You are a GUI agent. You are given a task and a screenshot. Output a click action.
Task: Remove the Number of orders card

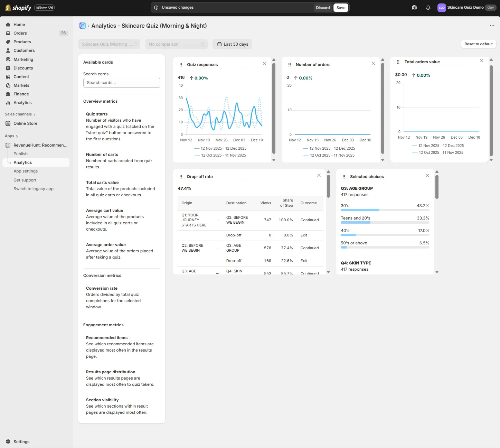pos(373,63)
